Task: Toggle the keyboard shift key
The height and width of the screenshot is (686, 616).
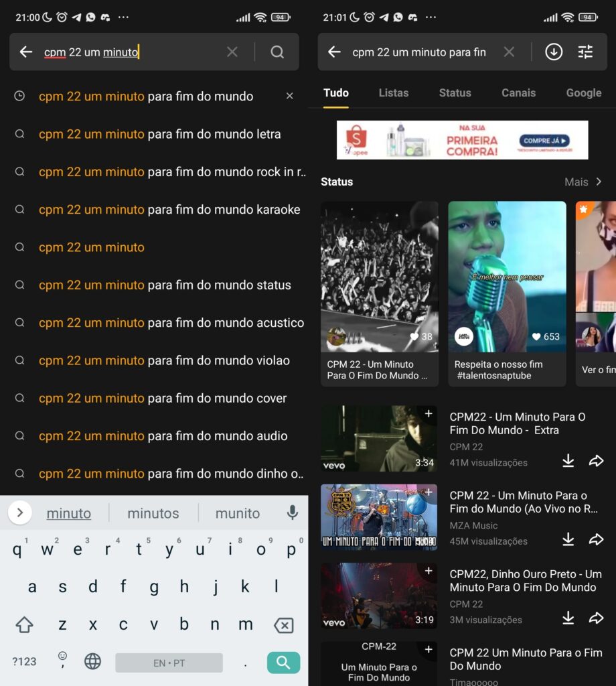Action: click(24, 625)
